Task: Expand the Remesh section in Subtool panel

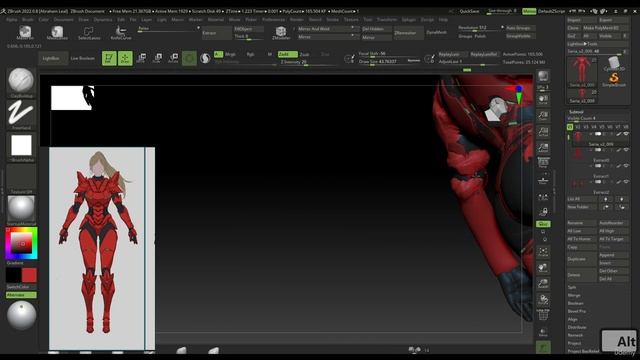Action: tap(575, 335)
